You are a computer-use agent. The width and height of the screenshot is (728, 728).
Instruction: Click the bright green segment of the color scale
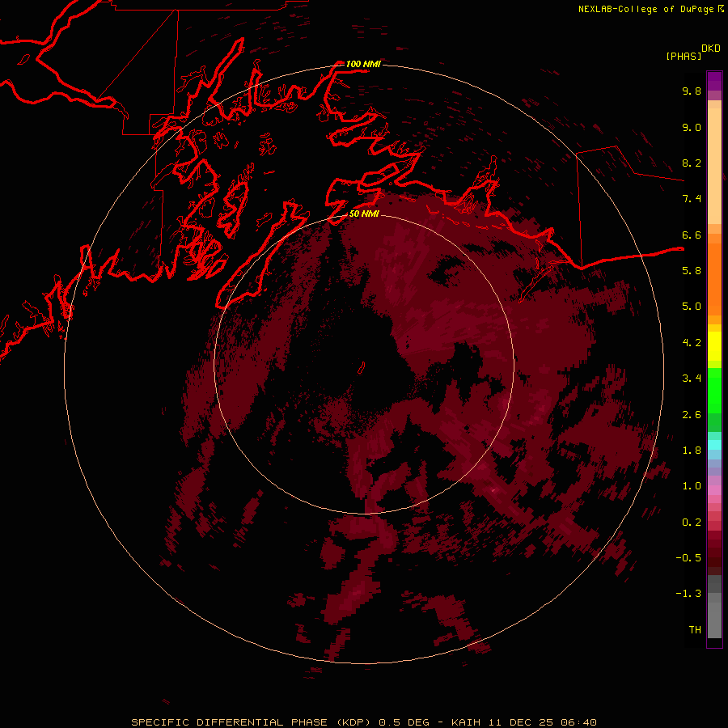(x=714, y=390)
